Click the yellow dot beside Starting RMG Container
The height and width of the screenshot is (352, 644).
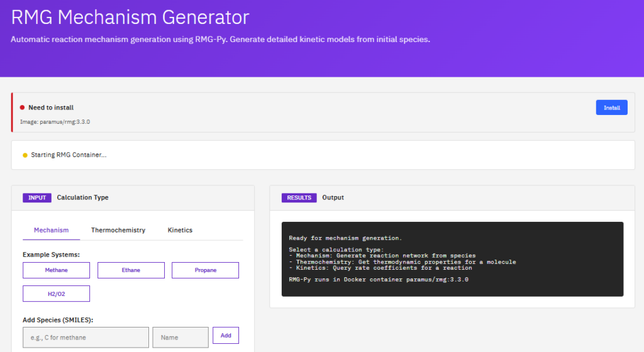coord(25,155)
